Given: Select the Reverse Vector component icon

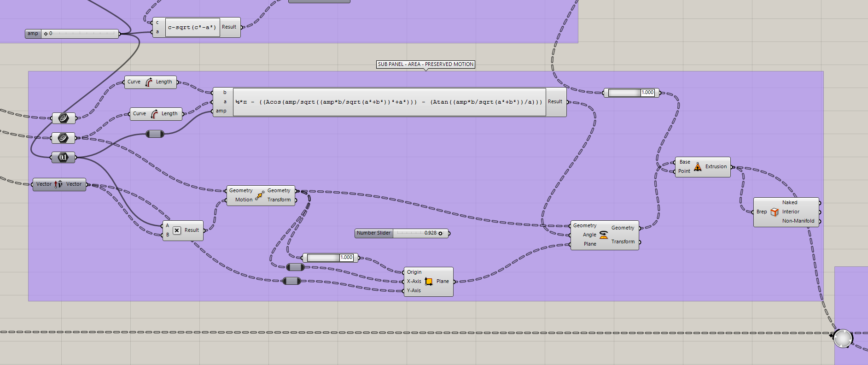Looking at the screenshot, I should (58, 184).
